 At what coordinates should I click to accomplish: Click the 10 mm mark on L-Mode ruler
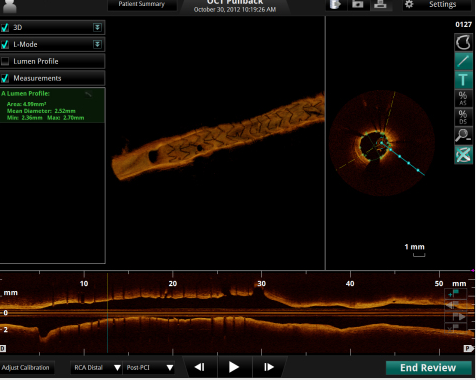tap(84, 284)
